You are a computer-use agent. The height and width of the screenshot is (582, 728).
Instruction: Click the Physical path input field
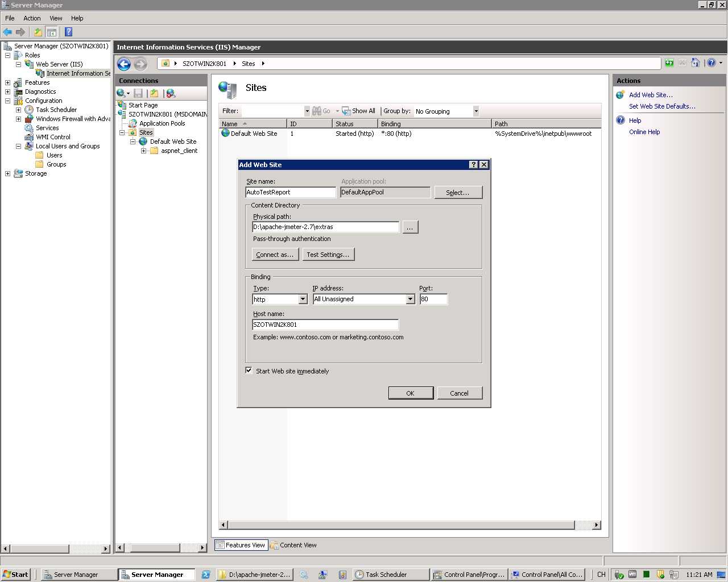326,227
